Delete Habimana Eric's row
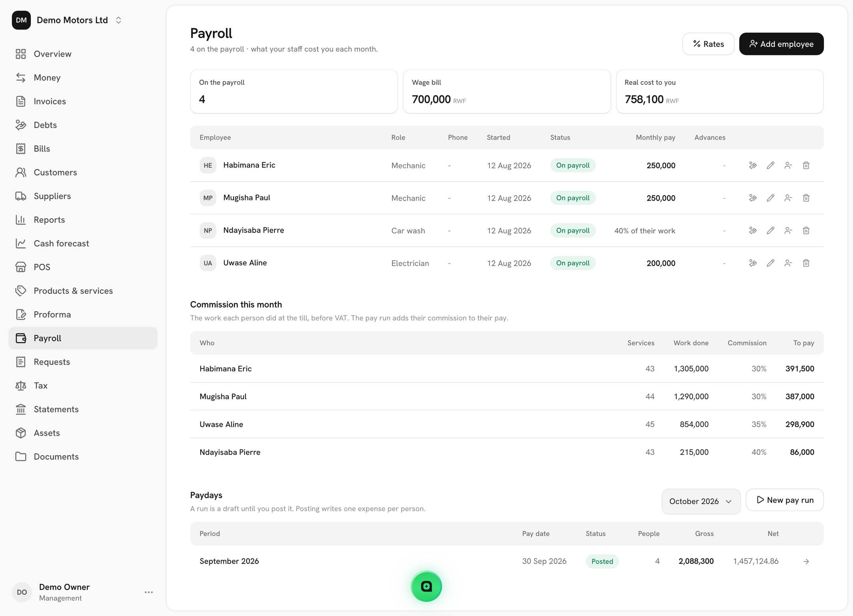853x616 pixels. [x=806, y=165]
